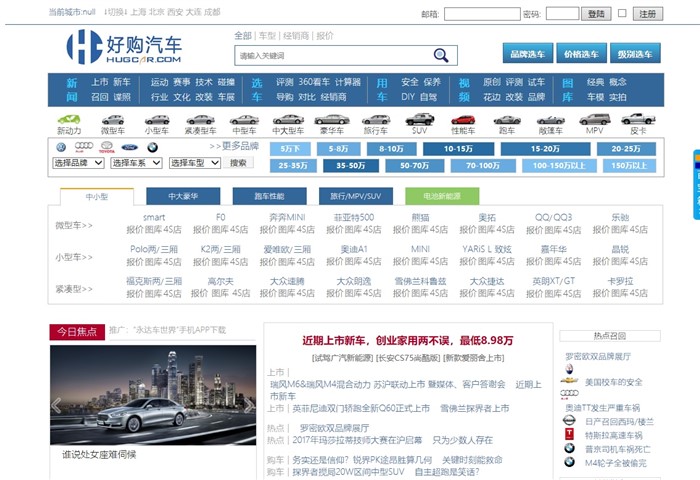Open 级别选车 button
The height and width of the screenshot is (480, 700).
pos(635,54)
